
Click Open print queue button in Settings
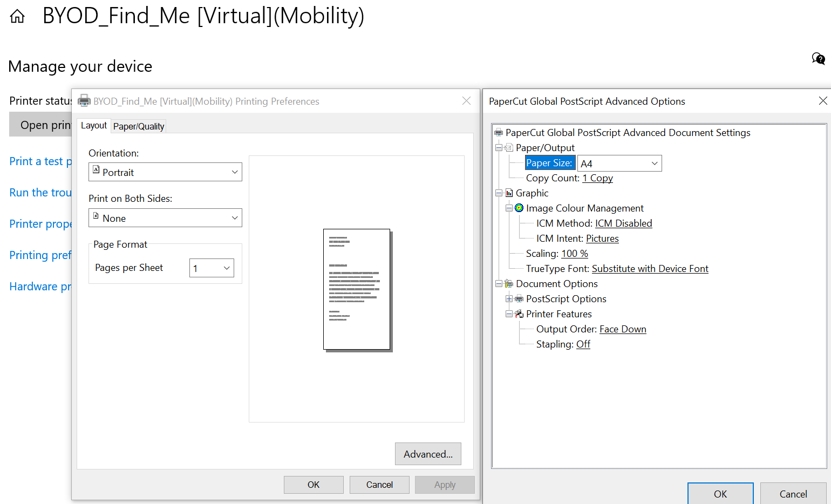click(x=40, y=125)
